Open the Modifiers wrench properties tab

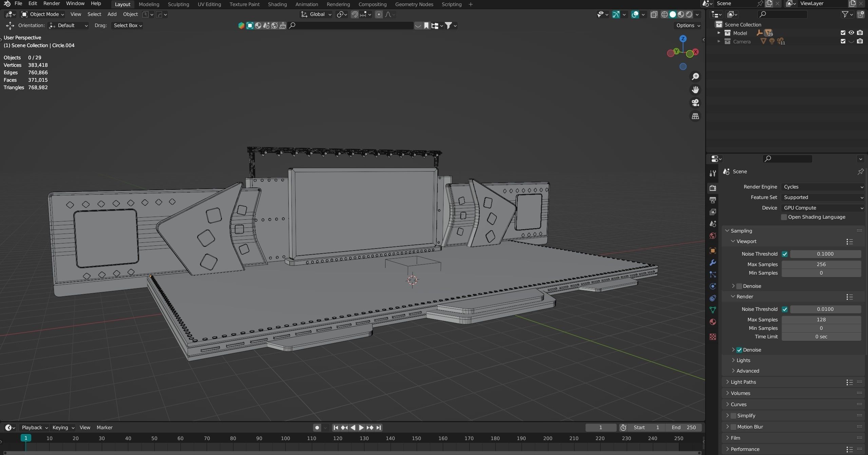713,263
